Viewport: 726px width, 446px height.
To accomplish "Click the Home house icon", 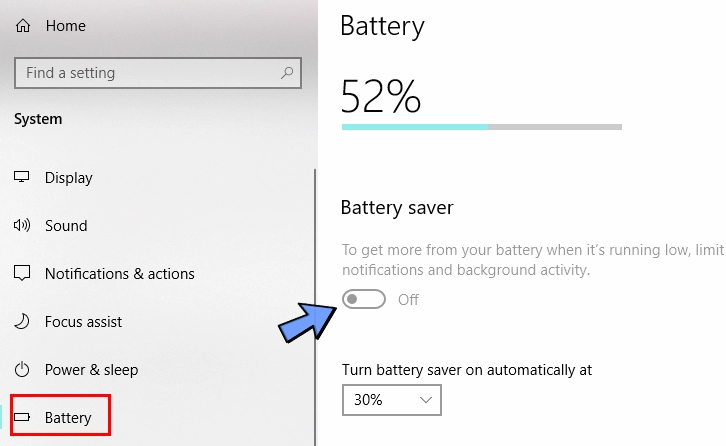I will click(23, 26).
